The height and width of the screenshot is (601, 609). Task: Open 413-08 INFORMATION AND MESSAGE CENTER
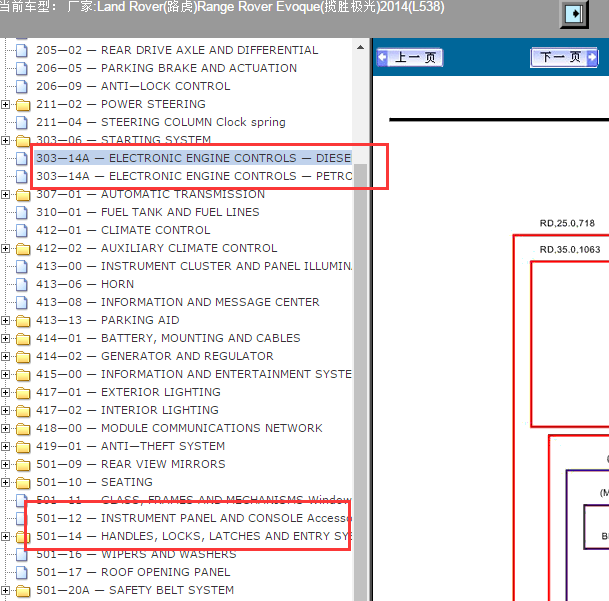[178, 302]
